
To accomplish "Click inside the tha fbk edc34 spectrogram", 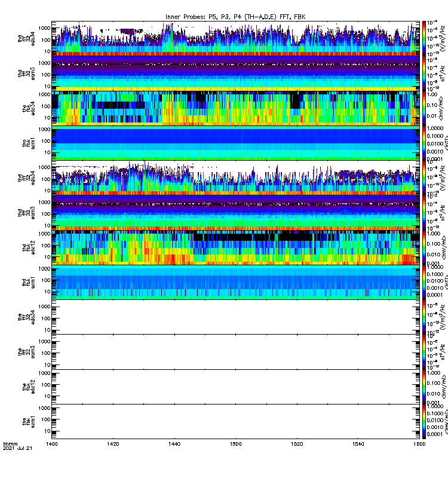I will pyautogui.click(x=235, y=108).
